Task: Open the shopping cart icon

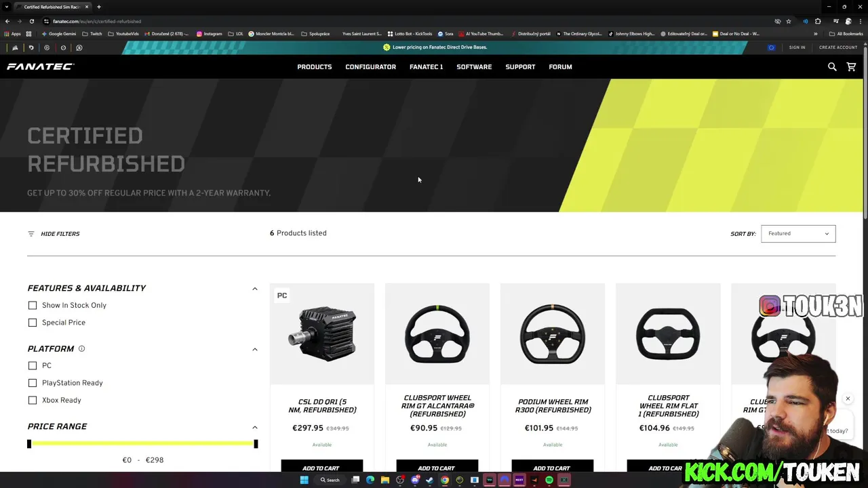Action: click(x=851, y=66)
